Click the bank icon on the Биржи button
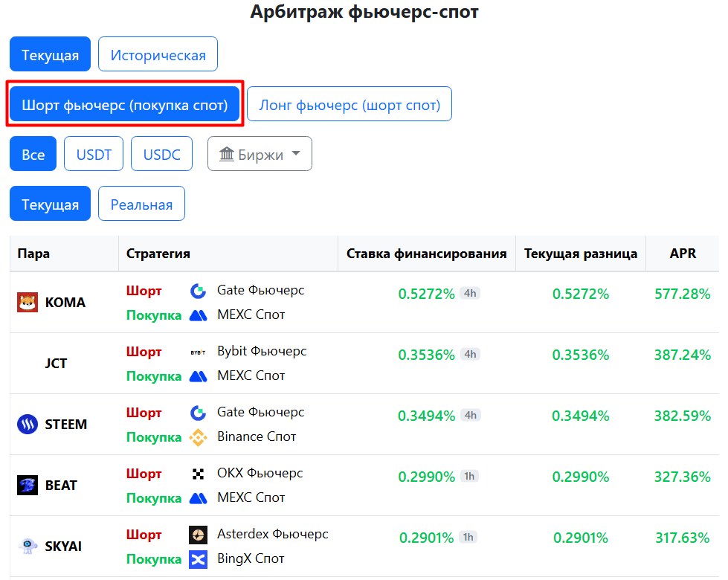This screenshot has height=580, width=728. tap(227, 154)
